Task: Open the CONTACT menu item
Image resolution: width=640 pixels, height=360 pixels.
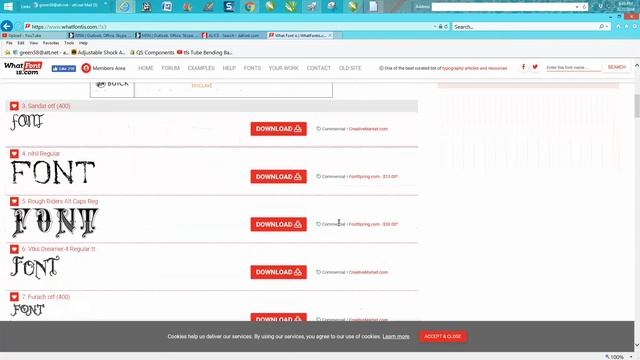Action: pos(319,68)
